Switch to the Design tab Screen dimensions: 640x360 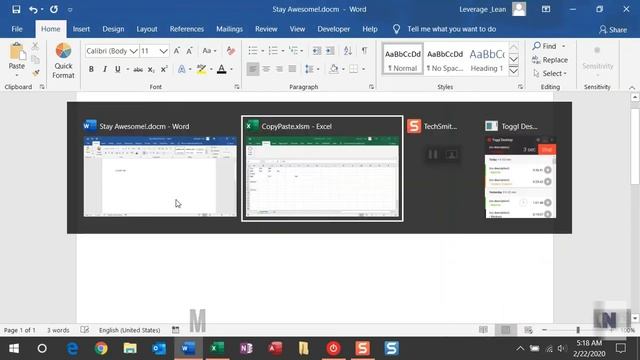pyautogui.click(x=113, y=29)
